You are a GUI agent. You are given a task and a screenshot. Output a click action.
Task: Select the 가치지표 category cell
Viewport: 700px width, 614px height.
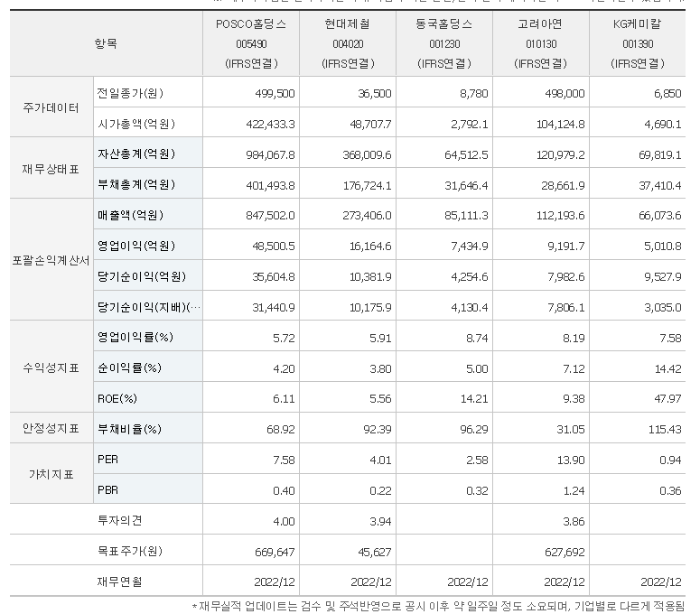51,474
